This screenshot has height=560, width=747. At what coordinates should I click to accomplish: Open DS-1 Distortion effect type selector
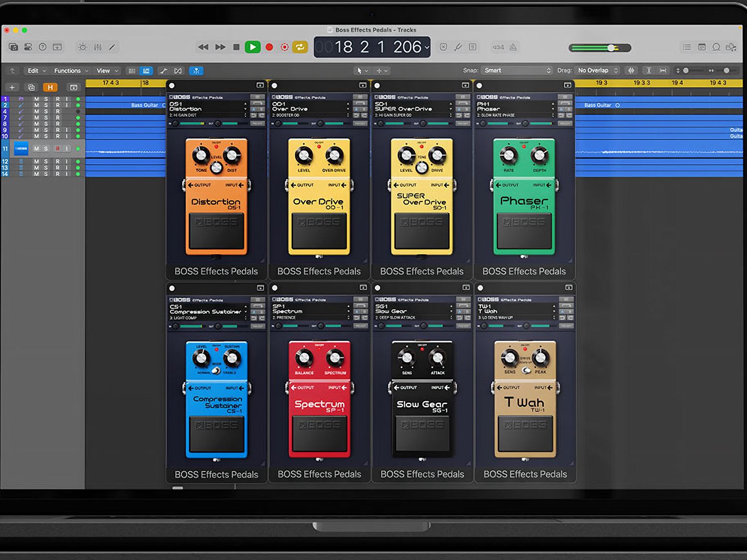tap(208, 107)
